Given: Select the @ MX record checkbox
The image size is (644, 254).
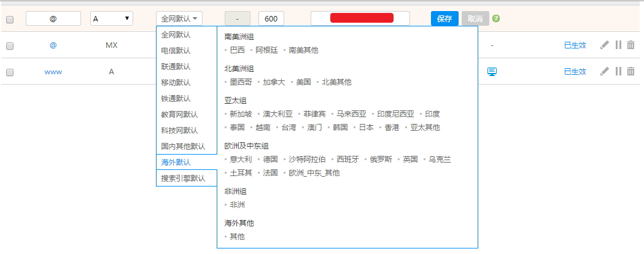Looking at the screenshot, I should (10, 46).
